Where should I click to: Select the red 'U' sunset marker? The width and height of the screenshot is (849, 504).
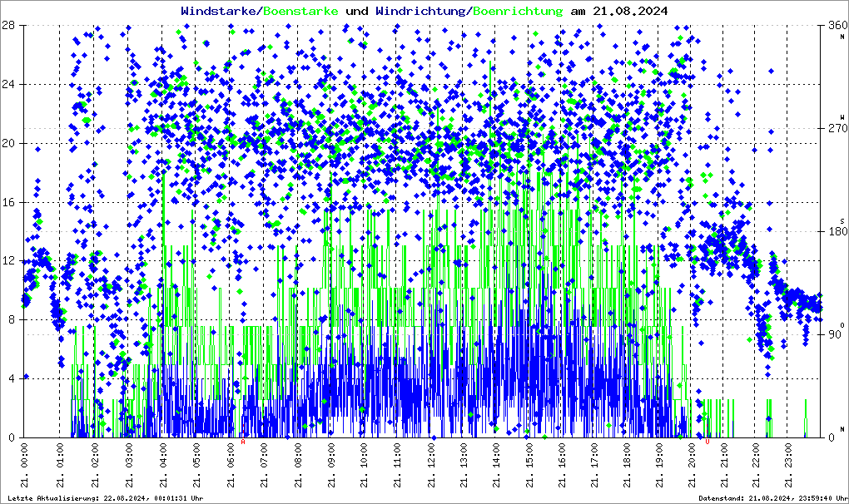(707, 442)
